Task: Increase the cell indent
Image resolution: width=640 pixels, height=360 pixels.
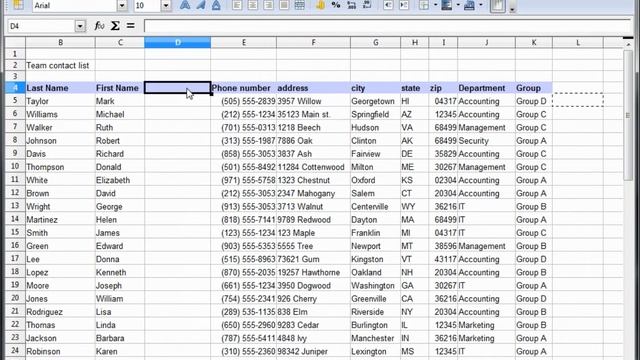Action: pyautogui.click(x=404, y=5)
